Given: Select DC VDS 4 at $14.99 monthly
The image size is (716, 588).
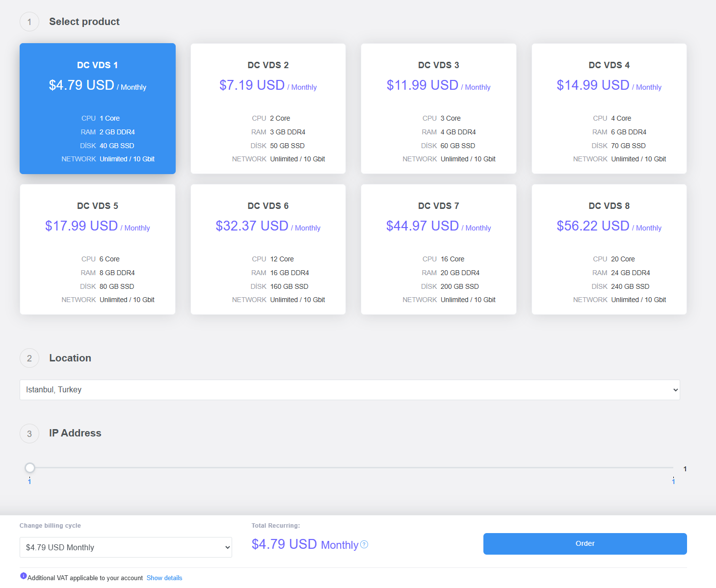Looking at the screenshot, I should click(609, 108).
